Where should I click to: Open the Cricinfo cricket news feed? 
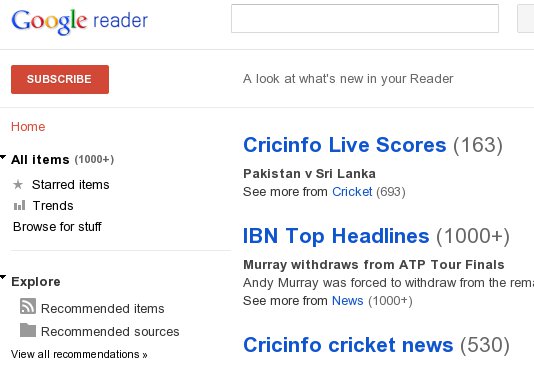[x=348, y=345]
